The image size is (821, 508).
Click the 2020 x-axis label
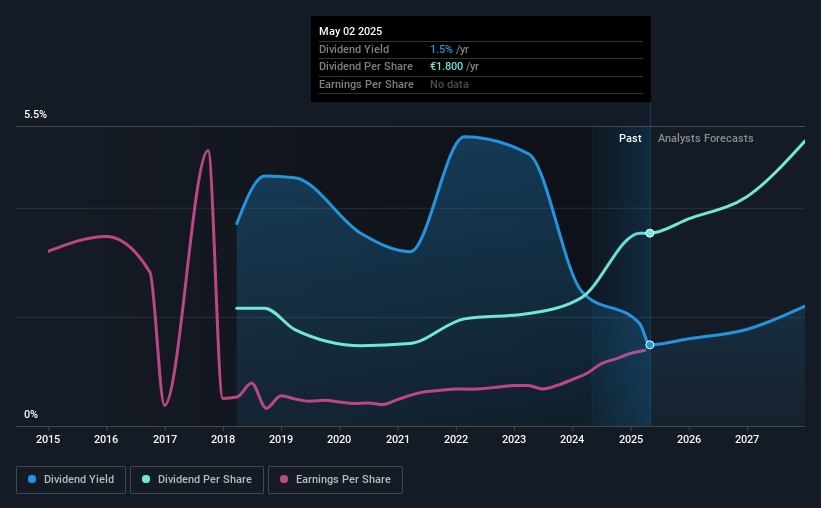point(339,439)
